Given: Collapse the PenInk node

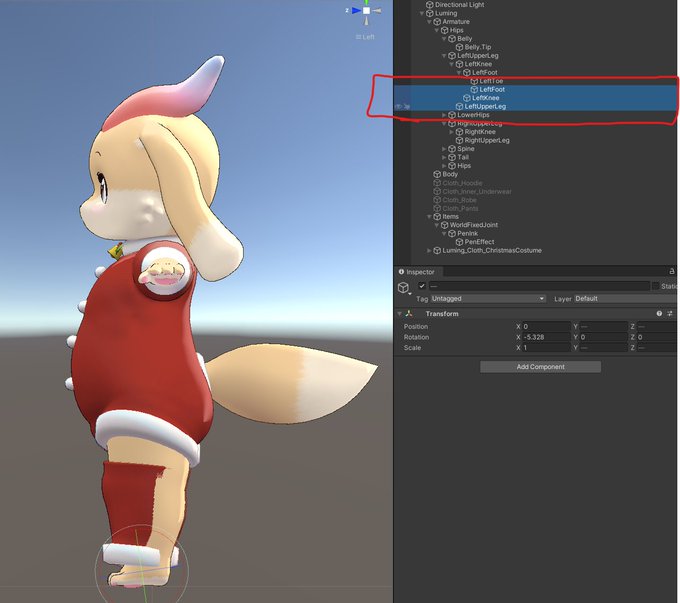Looking at the screenshot, I should pyautogui.click(x=444, y=233).
